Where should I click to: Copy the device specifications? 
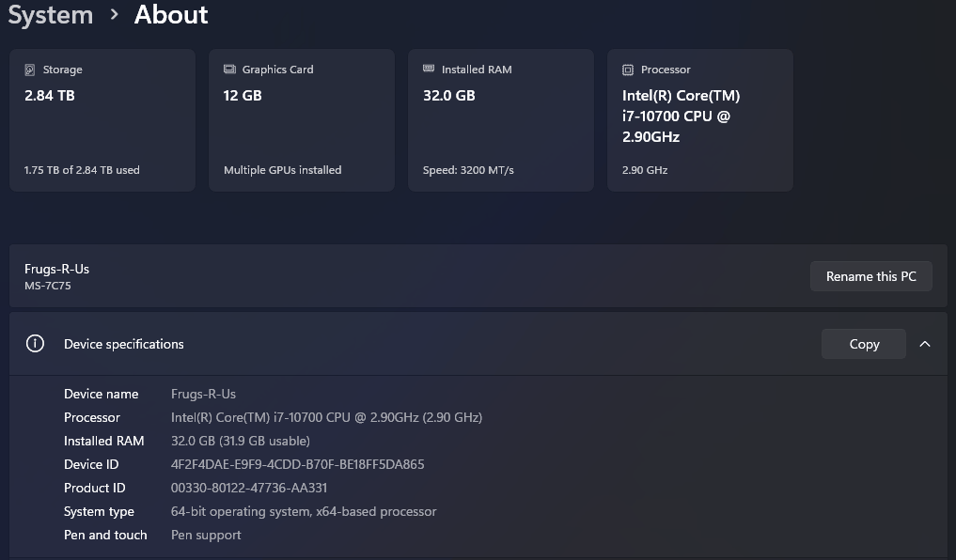[863, 344]
